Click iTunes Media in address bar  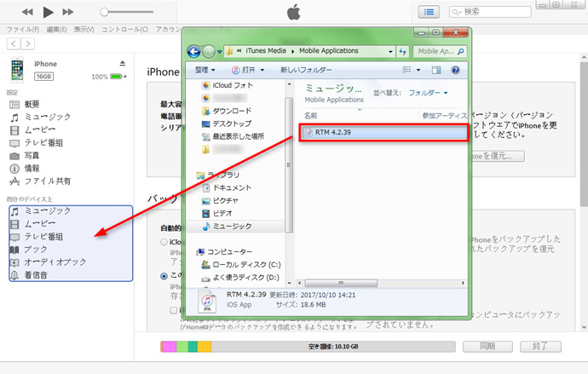(266, 50)
